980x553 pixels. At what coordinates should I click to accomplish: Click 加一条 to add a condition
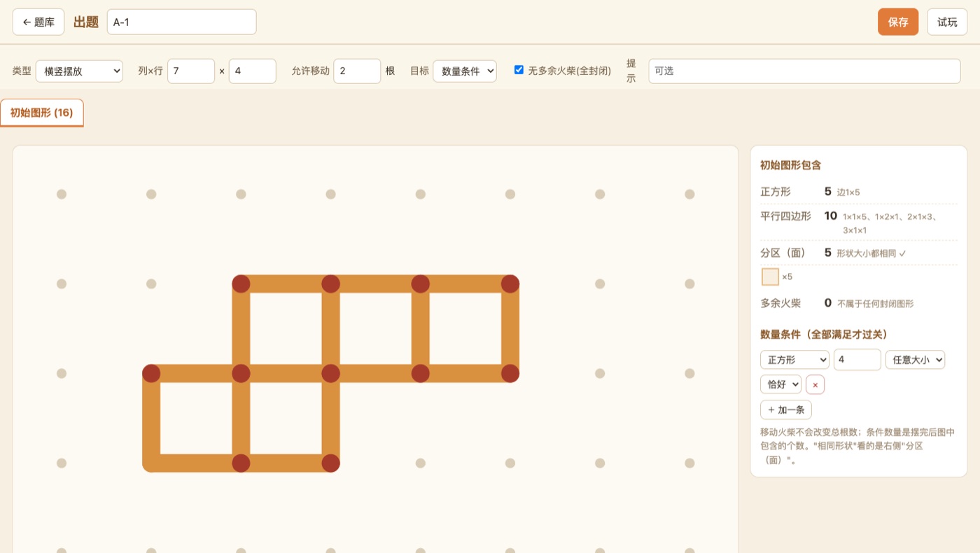(786, 409)
